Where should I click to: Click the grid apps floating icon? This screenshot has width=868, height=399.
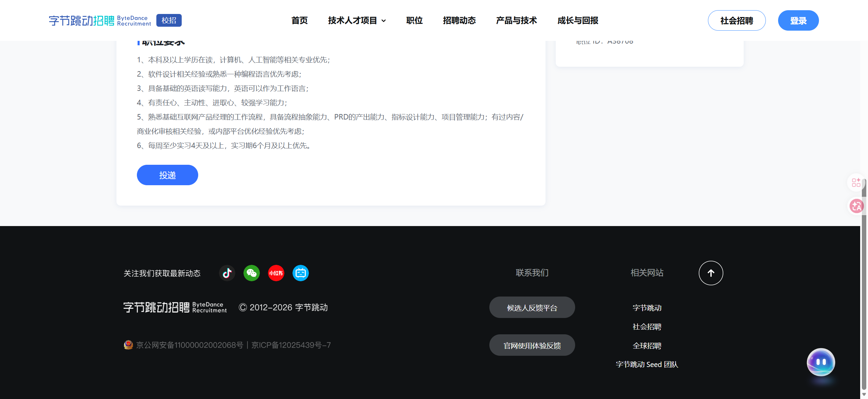tap(856, 183)
